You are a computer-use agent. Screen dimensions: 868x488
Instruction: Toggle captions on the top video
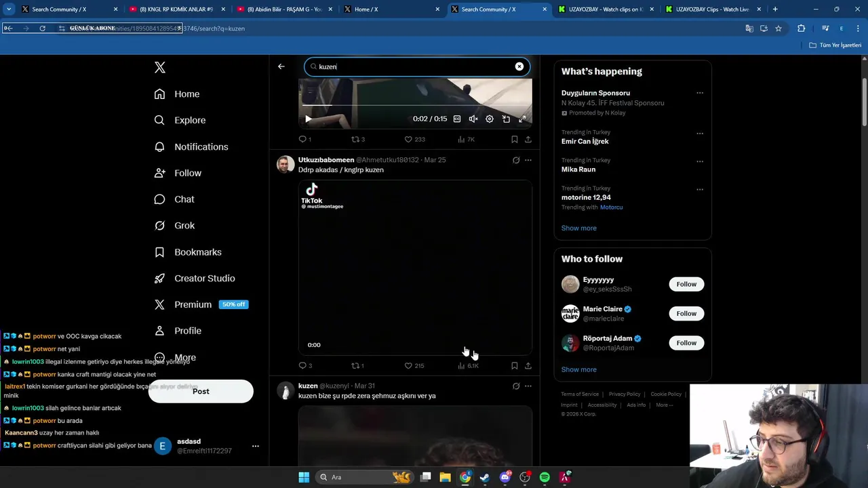457,119
